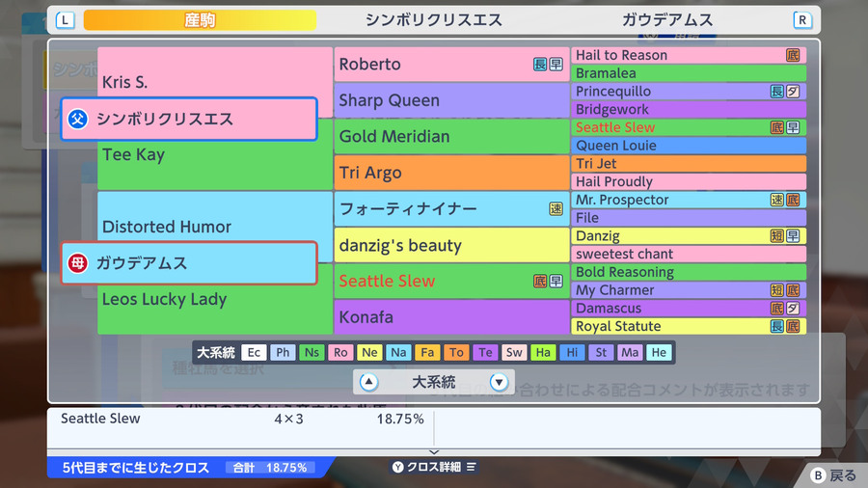Click the 底 factor icon on Damascus
Screen dimensions: 868x488
click(777, 309)
